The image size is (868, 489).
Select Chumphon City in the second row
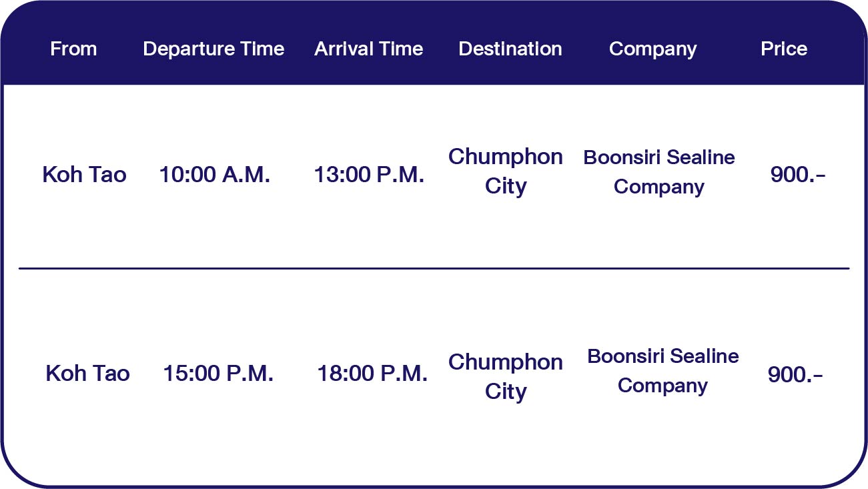(x=506, y=376)
